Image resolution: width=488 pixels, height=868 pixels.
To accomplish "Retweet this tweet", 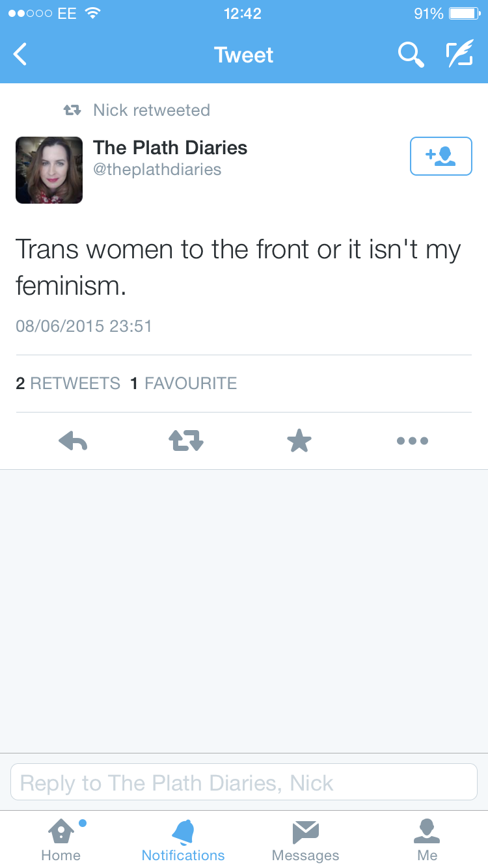I will [186, 441].
